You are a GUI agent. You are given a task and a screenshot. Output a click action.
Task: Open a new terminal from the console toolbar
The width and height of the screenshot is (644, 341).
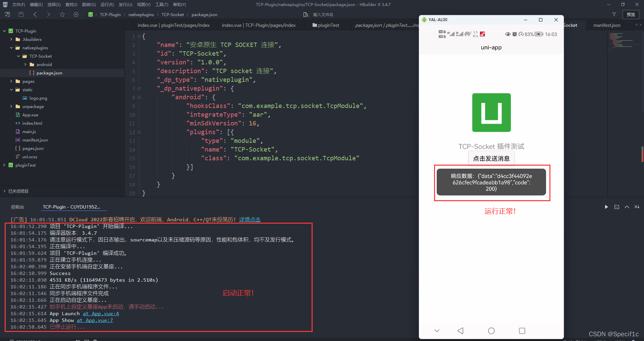617,207
